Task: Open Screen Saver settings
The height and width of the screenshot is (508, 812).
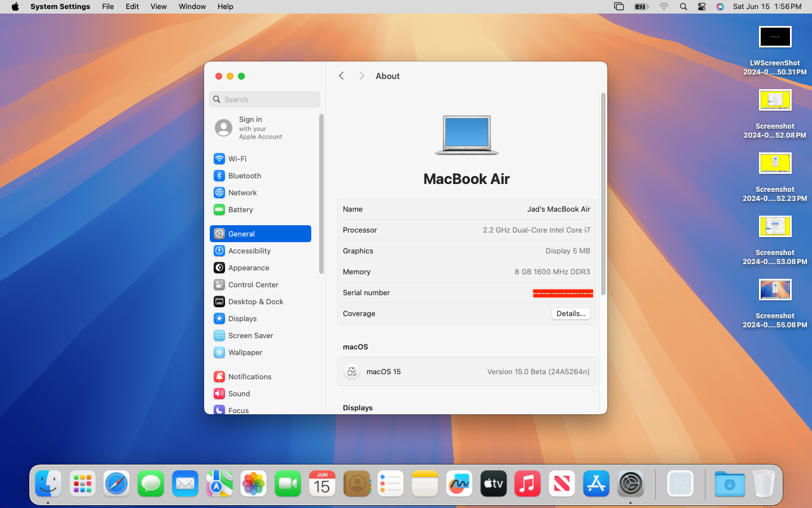Action: pyautogui.click(x=250, y=335)
